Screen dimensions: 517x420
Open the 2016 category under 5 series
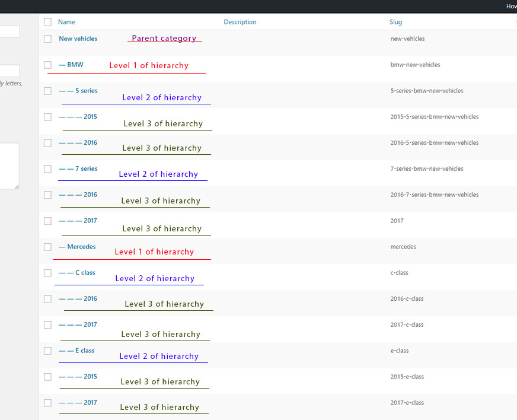pos(78,142)
